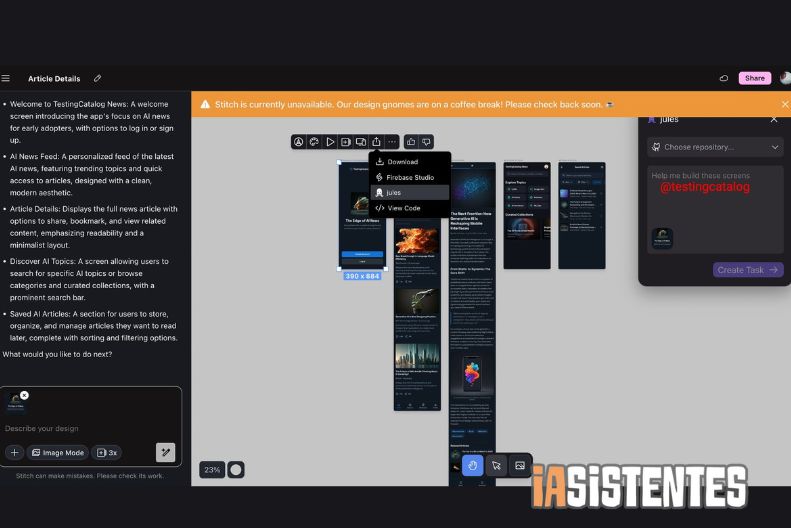Screen dimensions: 791x528
Task: Click the play preview icon in canvas toolbar
Action: click(330, 142)
